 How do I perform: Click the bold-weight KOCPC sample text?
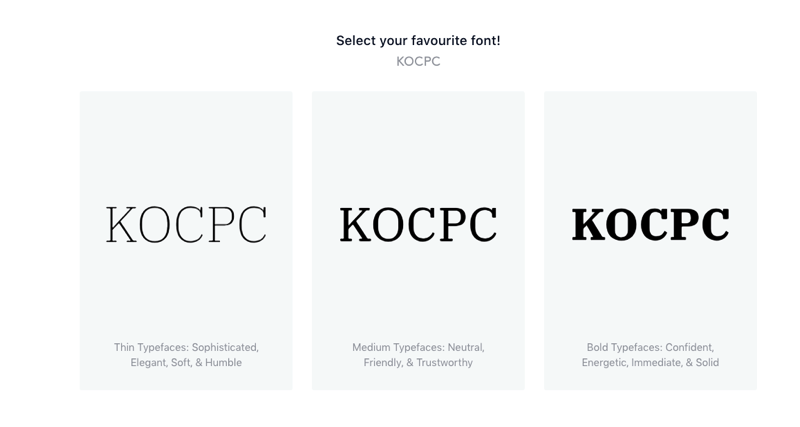[651, 224]
